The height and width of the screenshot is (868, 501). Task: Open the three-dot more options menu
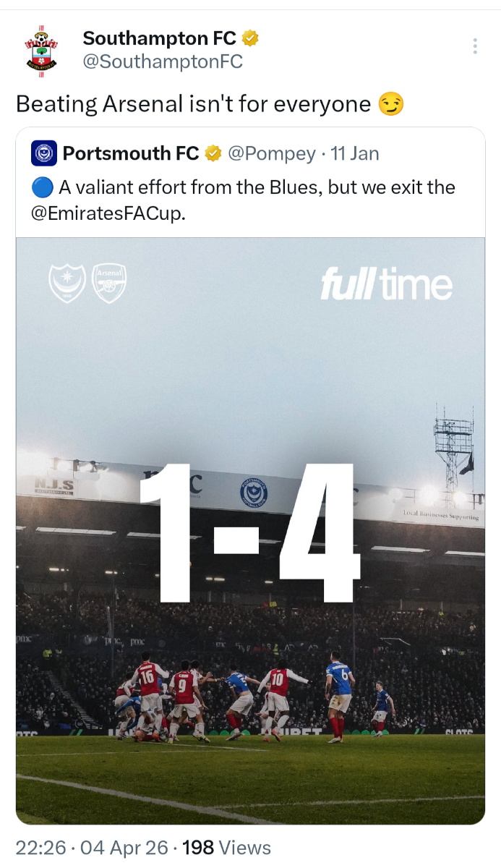475,46
